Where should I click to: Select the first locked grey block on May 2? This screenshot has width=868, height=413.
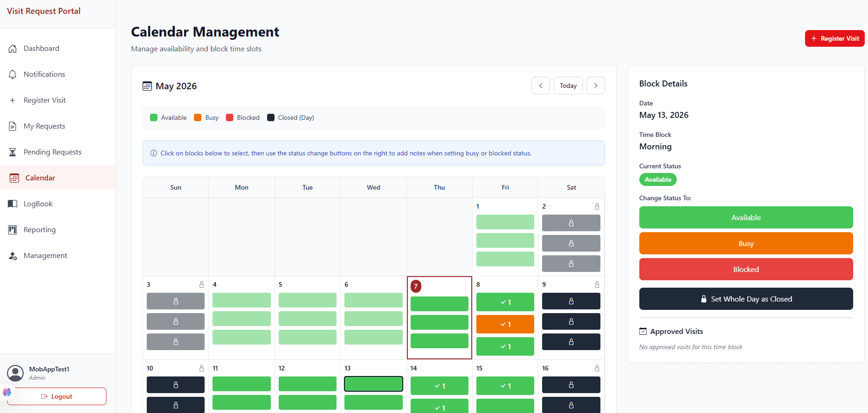coord(571,223)
